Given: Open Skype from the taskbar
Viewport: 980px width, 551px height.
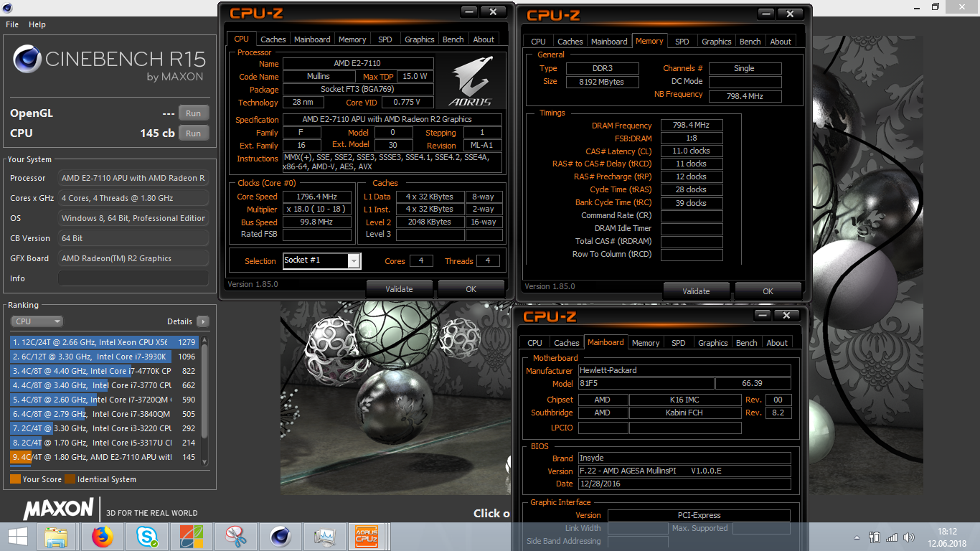Looking at the screenshot, I should tap(147, 537).
